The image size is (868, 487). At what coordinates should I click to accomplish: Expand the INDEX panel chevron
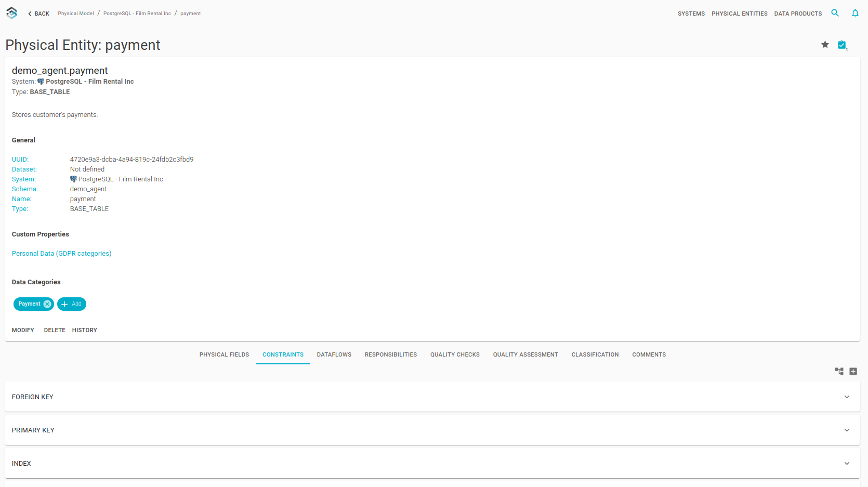(847, 464)
